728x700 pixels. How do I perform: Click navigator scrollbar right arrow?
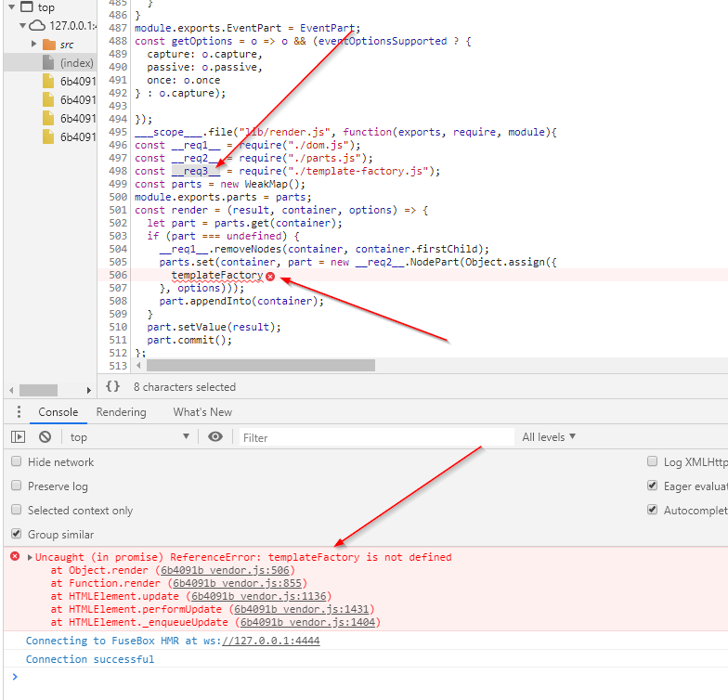click(x=89, y=390)
